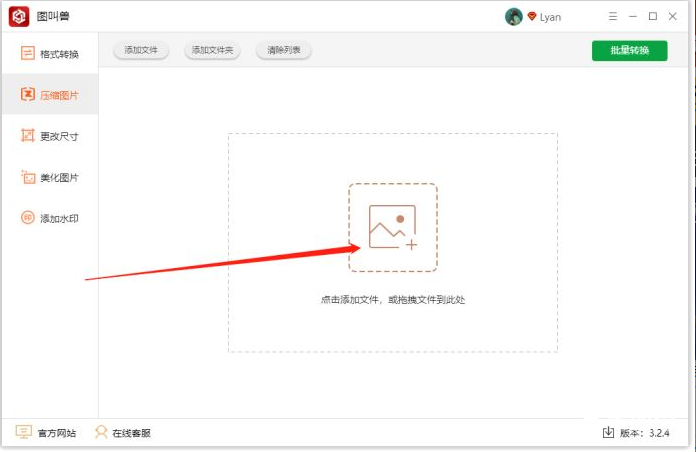Open the hamburger menu icon

[x=613, y=16]
